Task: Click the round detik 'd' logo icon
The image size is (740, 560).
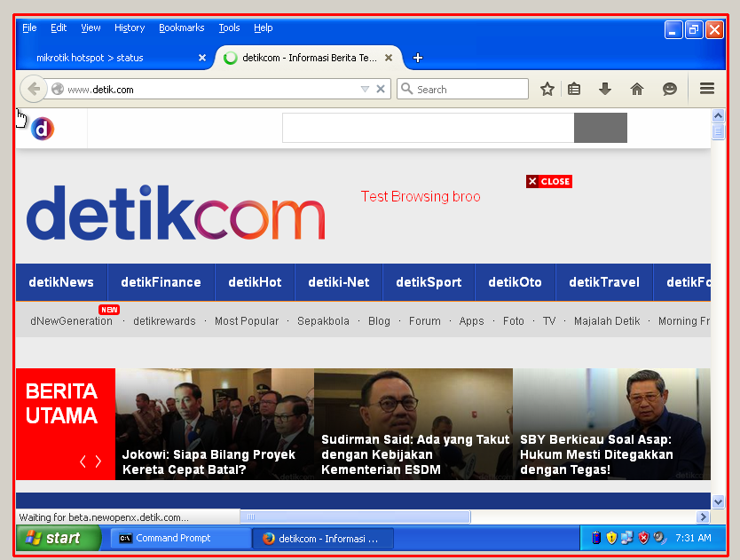Action: tap(43, 129)
